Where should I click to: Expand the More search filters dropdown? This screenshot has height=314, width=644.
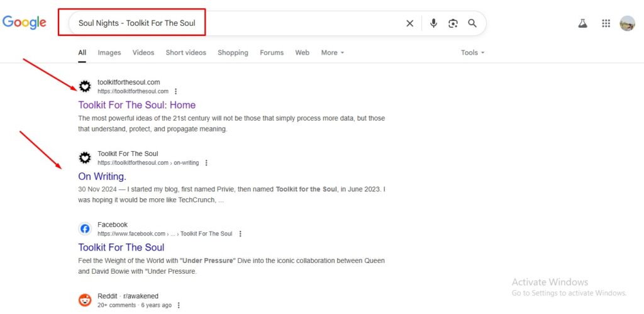coord(333,53)
